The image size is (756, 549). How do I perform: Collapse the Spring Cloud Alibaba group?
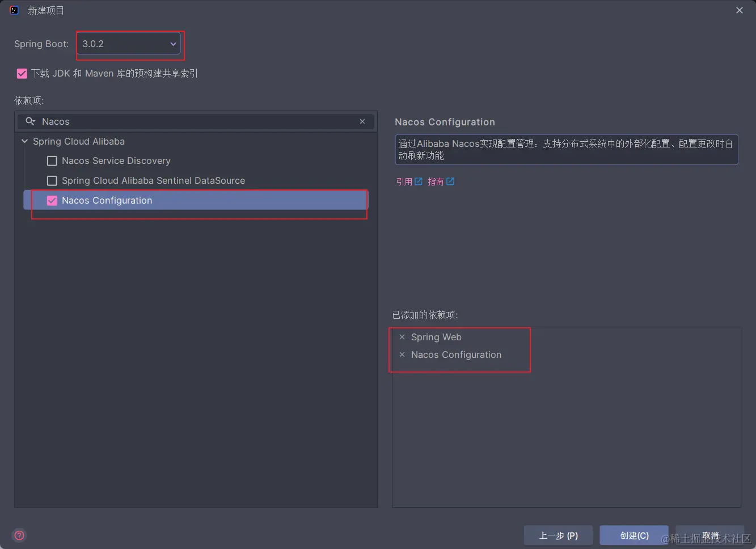pos(24,141)
